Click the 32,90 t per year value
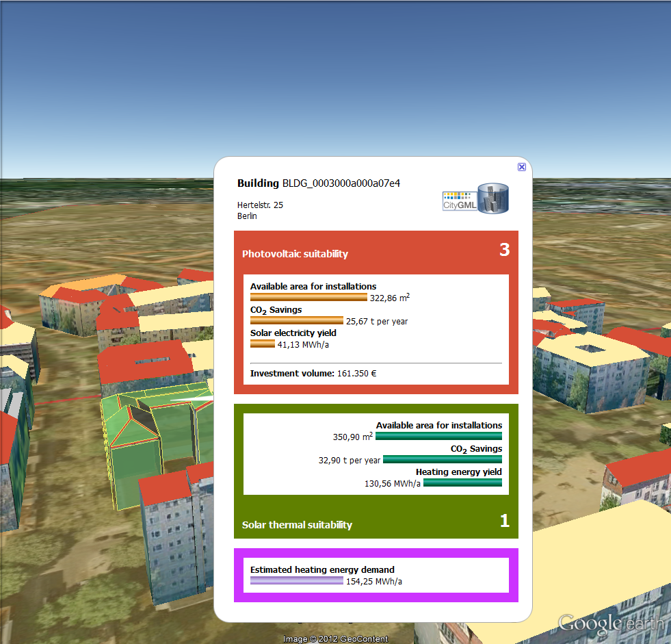This screenshot has height=644, width=671. tap(350, 461)
